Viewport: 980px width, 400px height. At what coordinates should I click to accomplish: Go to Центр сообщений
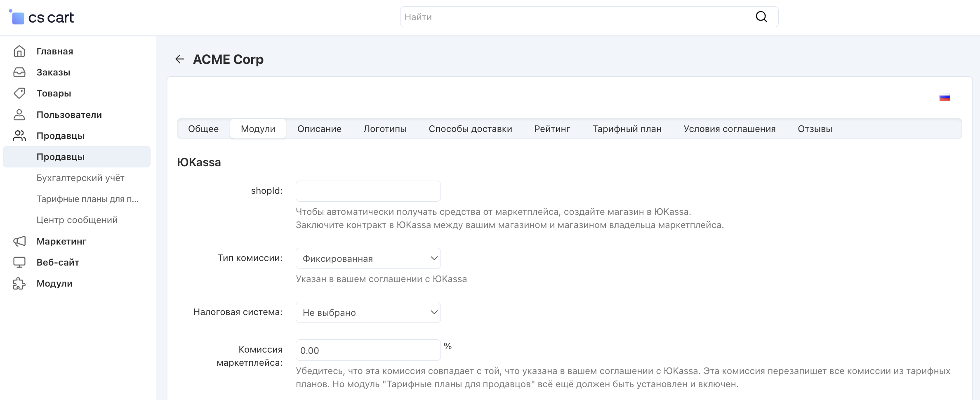(77, 220)
